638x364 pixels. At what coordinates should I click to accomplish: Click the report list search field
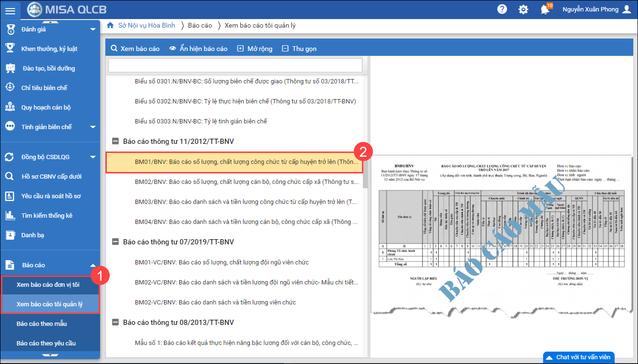[x=235, y=65]
